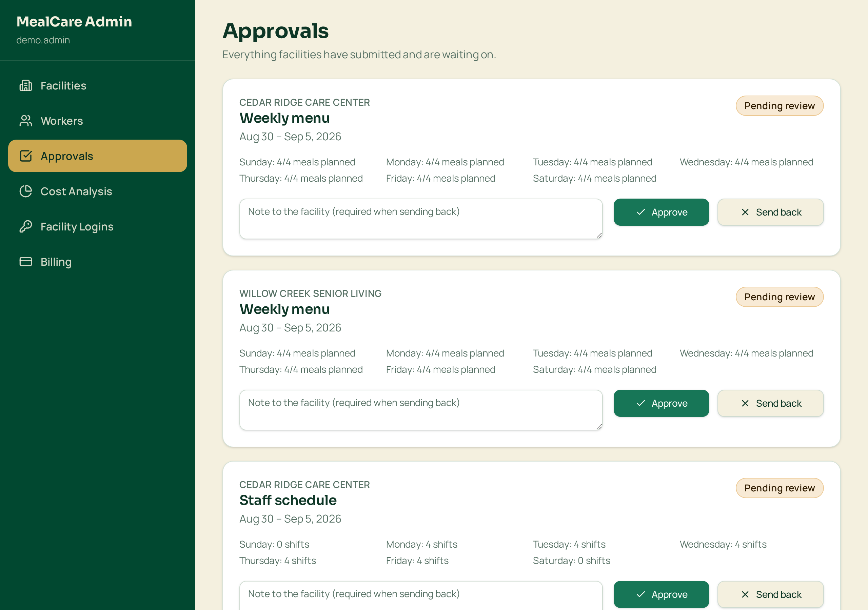Image resolution: width=868 pixels, height=610 pixels.
Task: Click WILLOW CREEK SENIOR LIVING label
Action: [310, 294]
